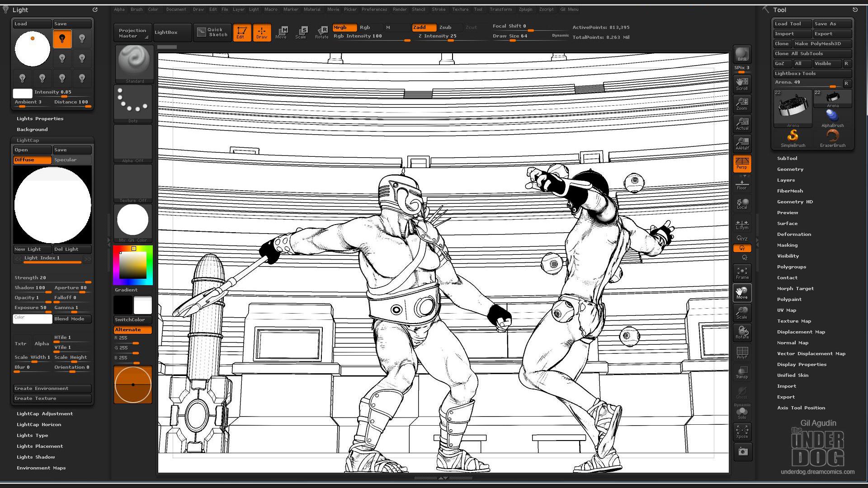868x488 pixels.
Task: Toggle the Zadd button
Action: (x=424, y=28)
